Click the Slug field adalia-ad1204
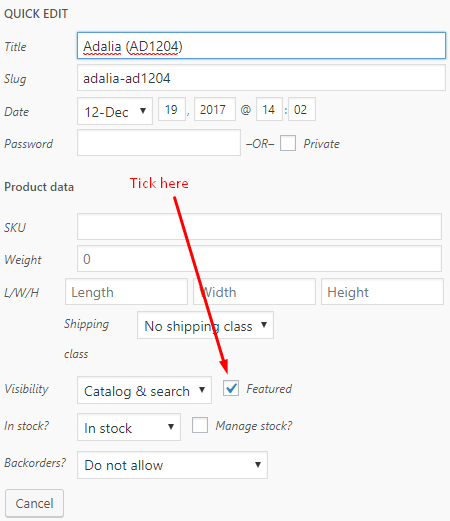 tap(261, 78)
